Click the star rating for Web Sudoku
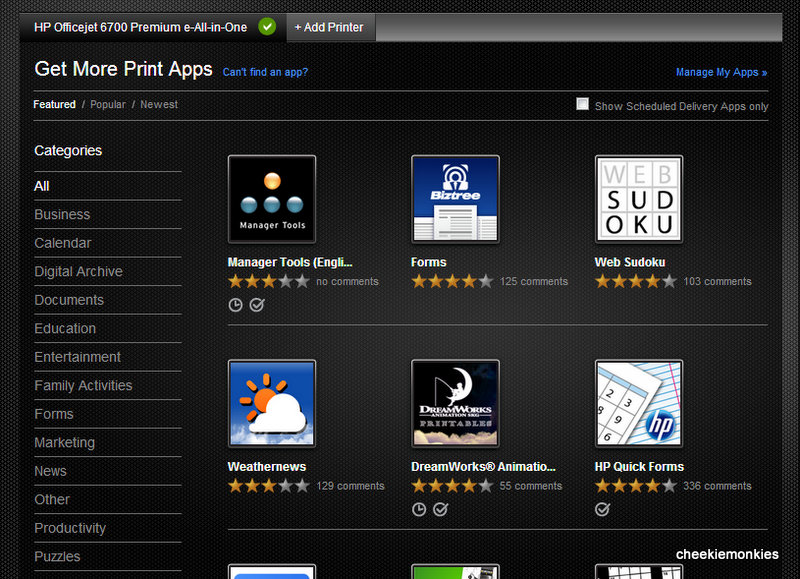 click(x=636, y=281)
